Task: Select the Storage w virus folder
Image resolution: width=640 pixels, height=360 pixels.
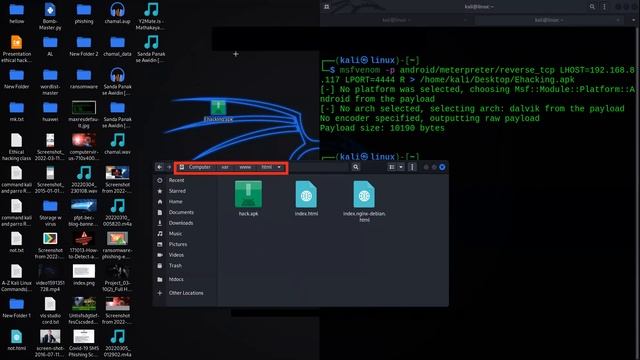Action: click(x=50, y=212)
